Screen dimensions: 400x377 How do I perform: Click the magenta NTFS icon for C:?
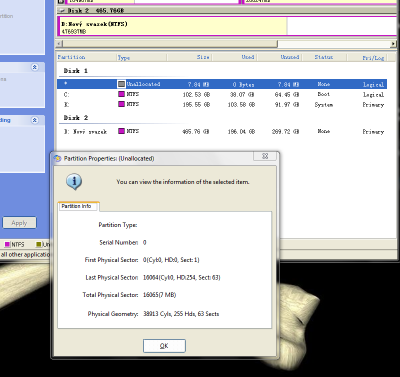122,94
